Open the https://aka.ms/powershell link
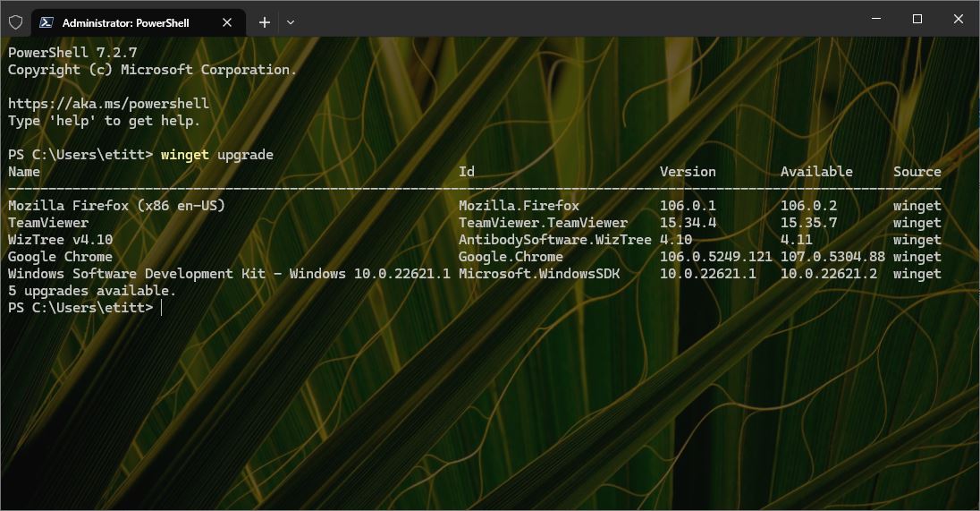Image resolution: width=980 pixels, height=511 pixels. [x=108, y=104]
